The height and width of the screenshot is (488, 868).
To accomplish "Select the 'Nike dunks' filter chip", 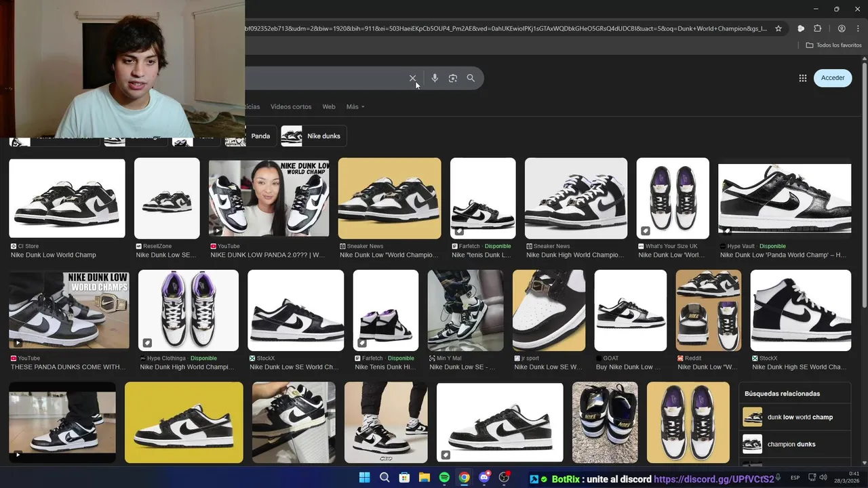I will (314, 136).
